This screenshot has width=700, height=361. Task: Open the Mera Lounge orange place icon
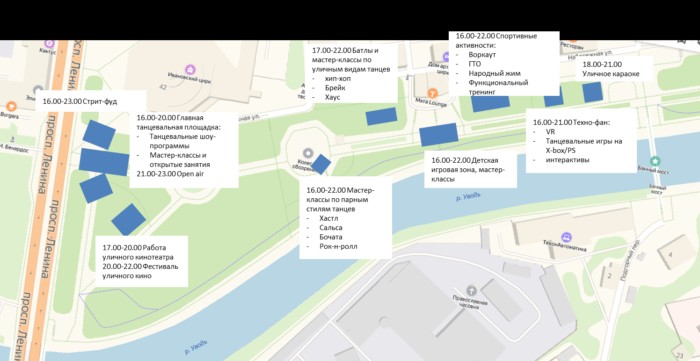(x=432, y=93)
